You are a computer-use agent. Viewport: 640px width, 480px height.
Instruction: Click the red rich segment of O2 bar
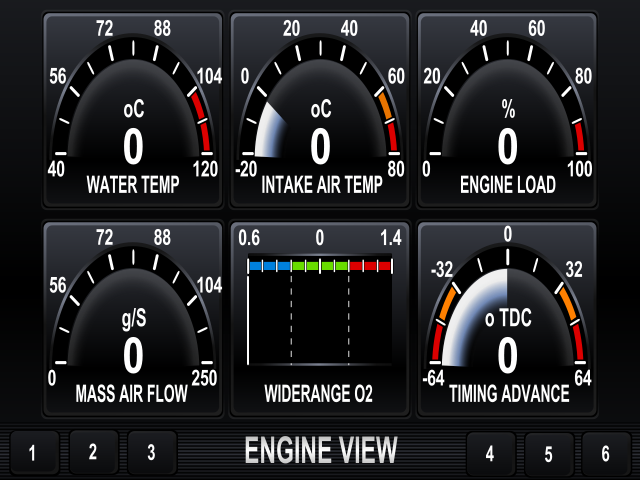(x=370, y=266)
